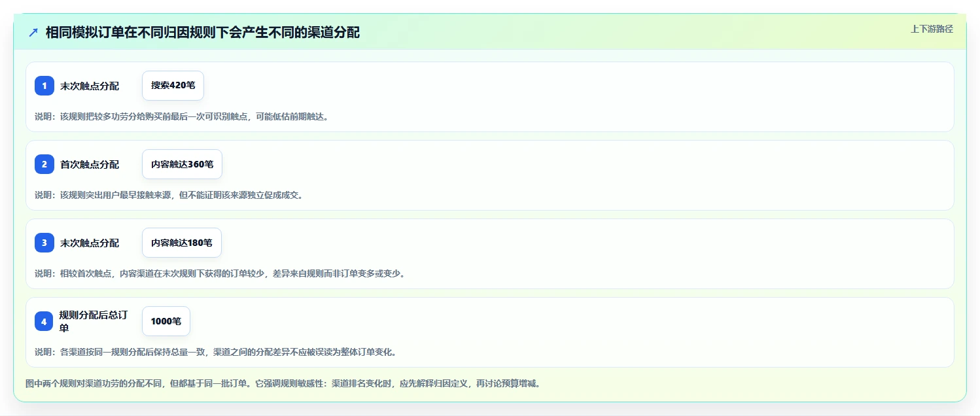
Task: Click the note about 不能证明该来源独立促成成交
Action: pyautogui.click(x=169, y=195)
